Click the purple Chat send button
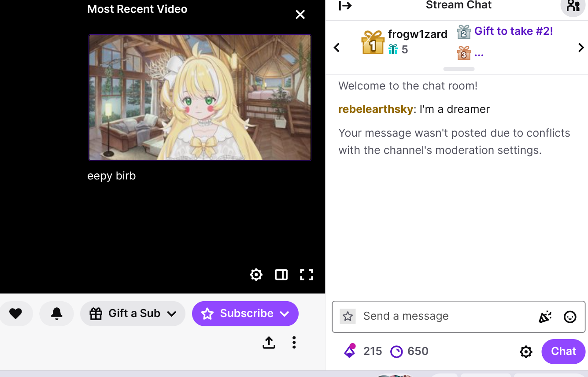The height and width of the screenshot is (377, 588). tap(563, 351)
